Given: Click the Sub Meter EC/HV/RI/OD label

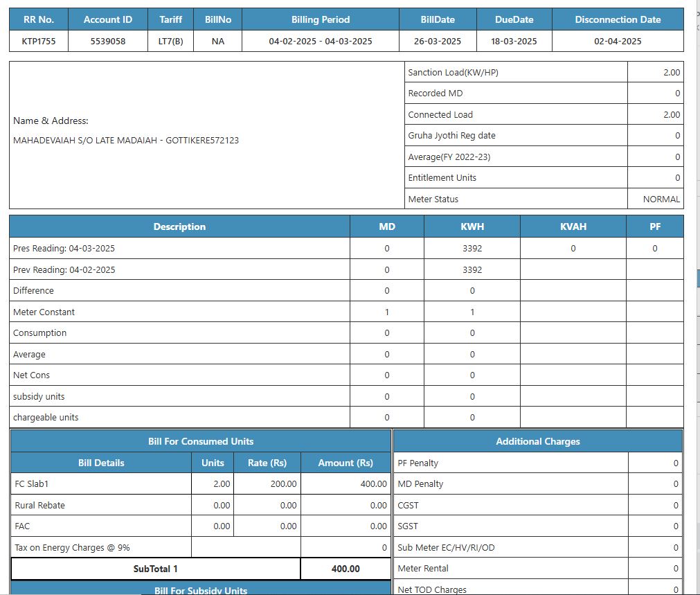Looking at the screenshot, I should point(446,548).
